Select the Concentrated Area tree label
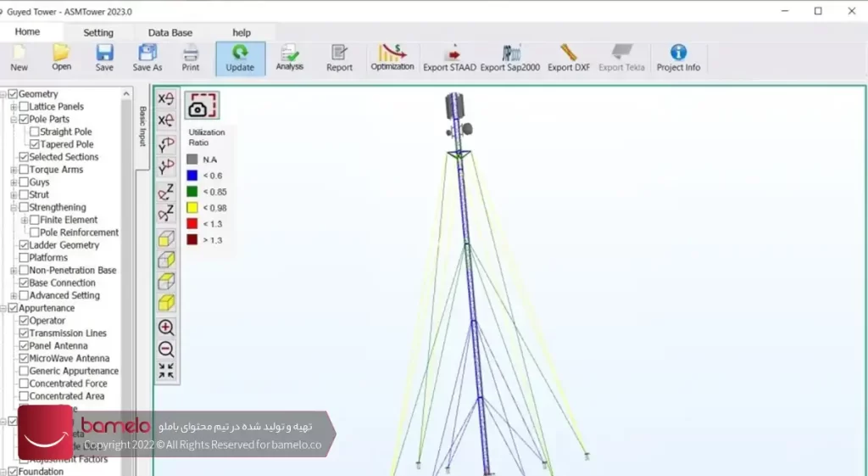This screenshot has width=868, height=476. [x=67, y=396]
